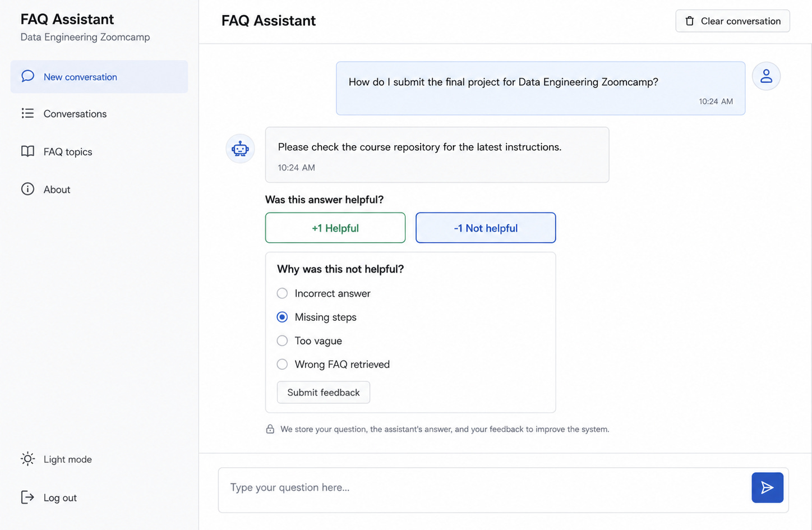
Task: Rate the answer -1 Not helpful
Action: pos(486,228)
